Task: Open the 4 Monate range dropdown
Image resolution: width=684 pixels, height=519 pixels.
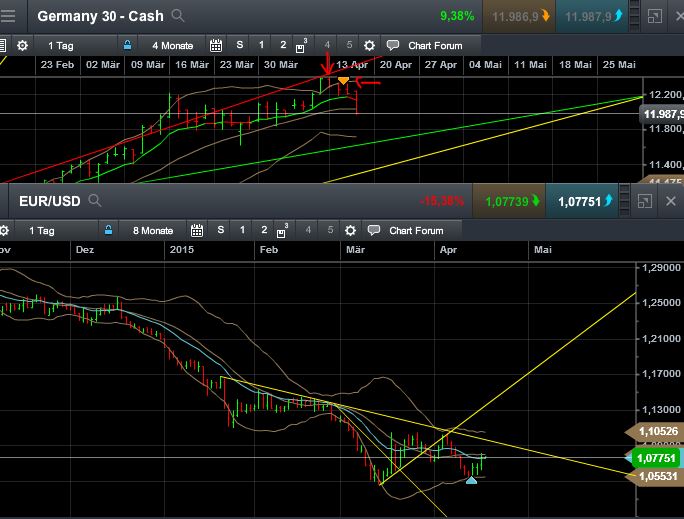Action: 173,45
